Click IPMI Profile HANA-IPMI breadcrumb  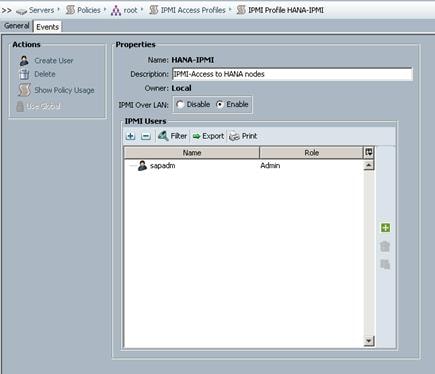[286, 10]
